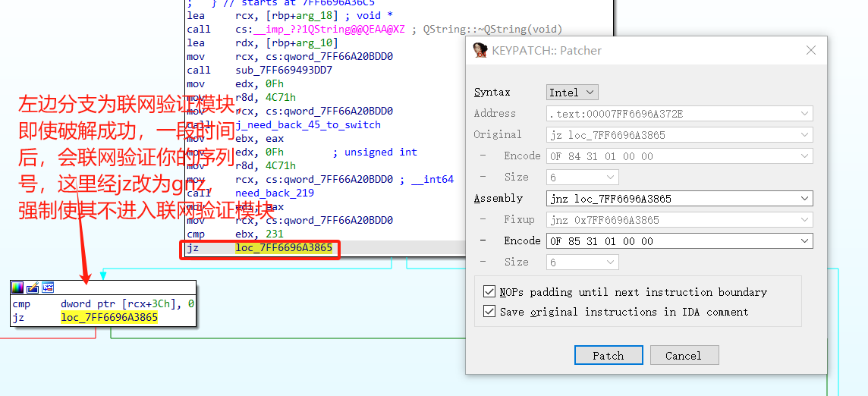Click the call sub_7FF669493DD7 line
This screenshot has width=868, height=396.
(x=259, y=71)
